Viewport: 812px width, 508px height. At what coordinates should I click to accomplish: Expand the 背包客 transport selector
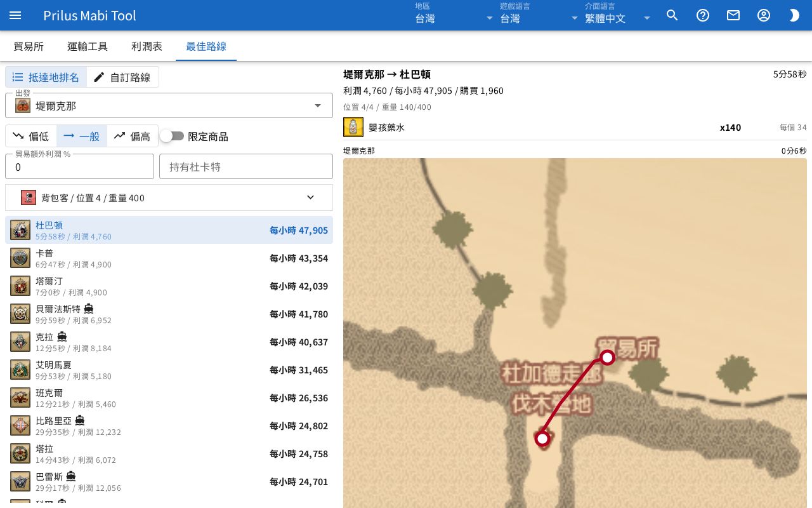[x=169, y=197]
